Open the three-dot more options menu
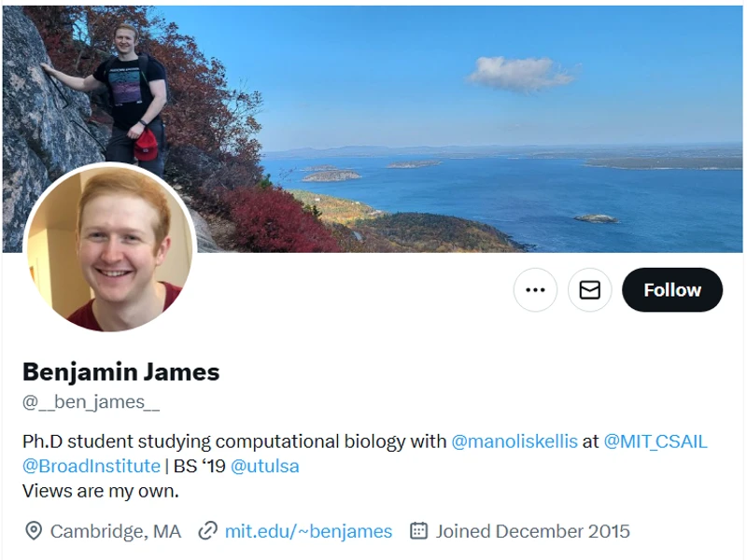The height and width of the screenshot is (560, 747). coord(535,290)
